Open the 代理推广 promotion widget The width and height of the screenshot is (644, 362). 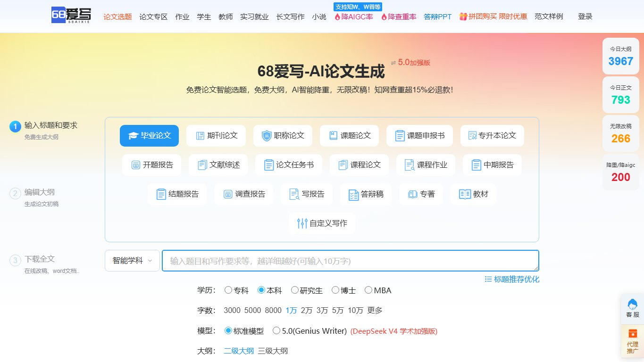coord(633,341)
